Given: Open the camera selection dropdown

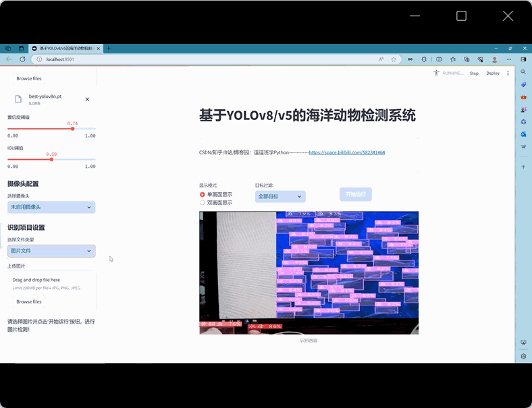Looking at the screenshot, I should (x=51, y=207).
